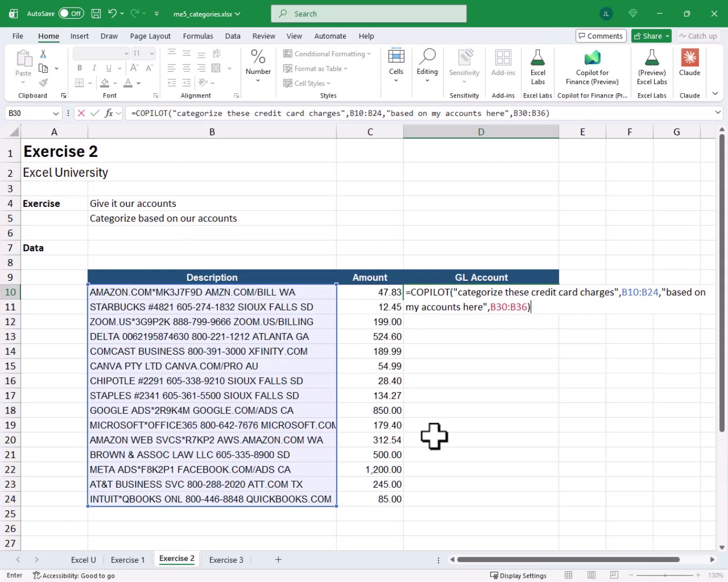Click the Insert Function fx icon
Viewport: 728px width, 582px height.
tap(108, 113)
